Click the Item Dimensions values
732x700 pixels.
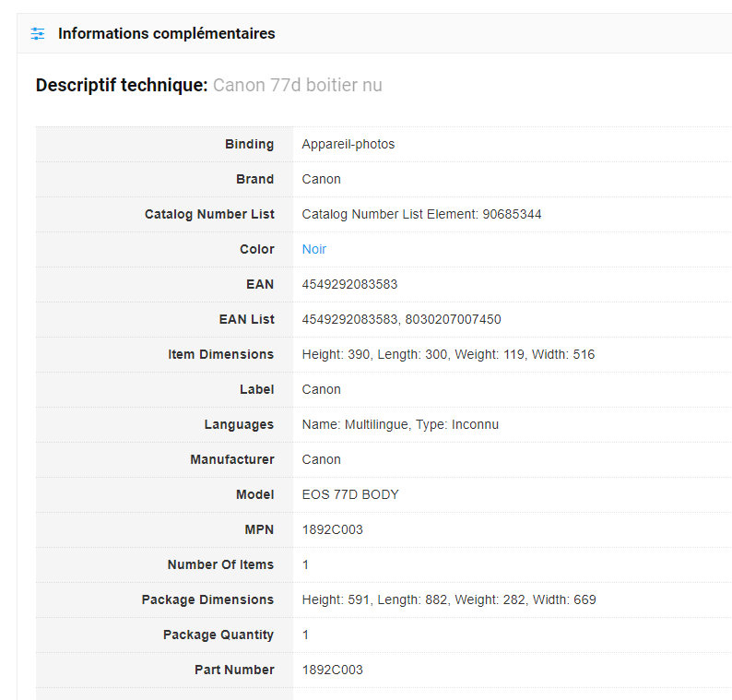[448, 354]
